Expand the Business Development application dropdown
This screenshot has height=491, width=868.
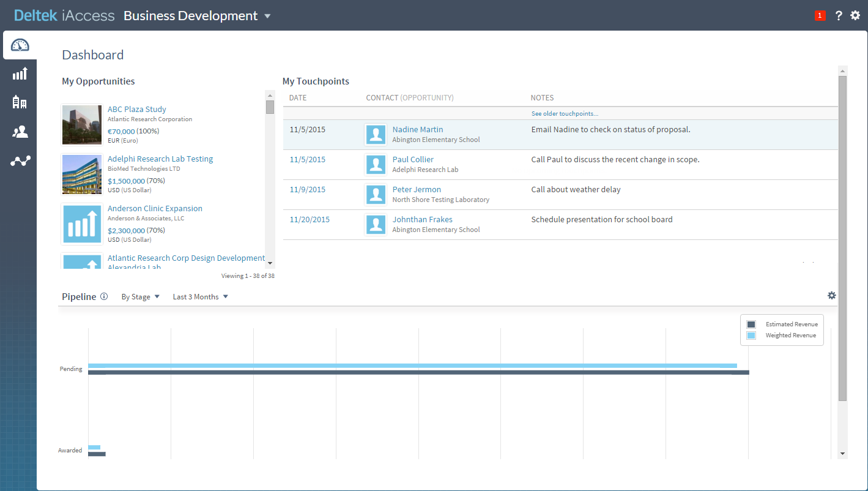[x=267, y=17]
